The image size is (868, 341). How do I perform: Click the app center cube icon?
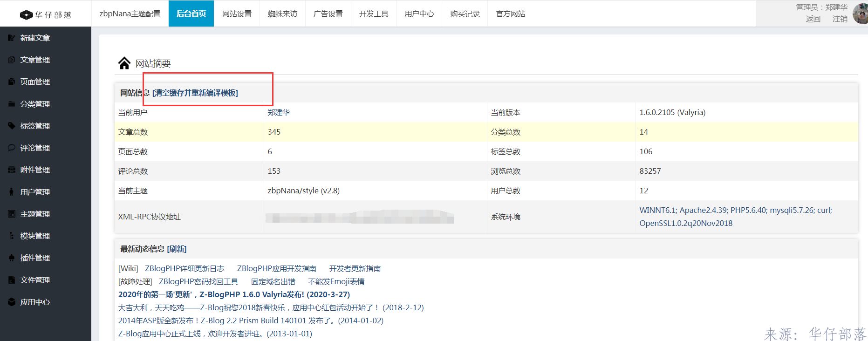point(12,302)
